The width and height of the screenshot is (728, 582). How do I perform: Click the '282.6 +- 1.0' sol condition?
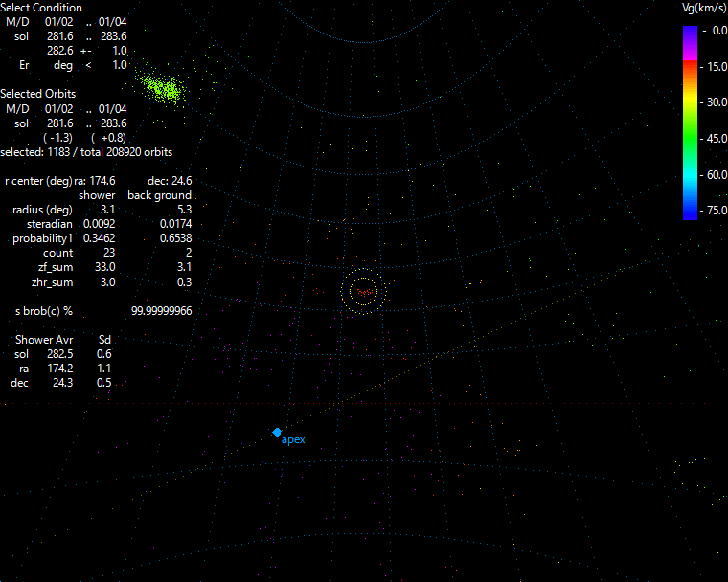tap(87, 51)
